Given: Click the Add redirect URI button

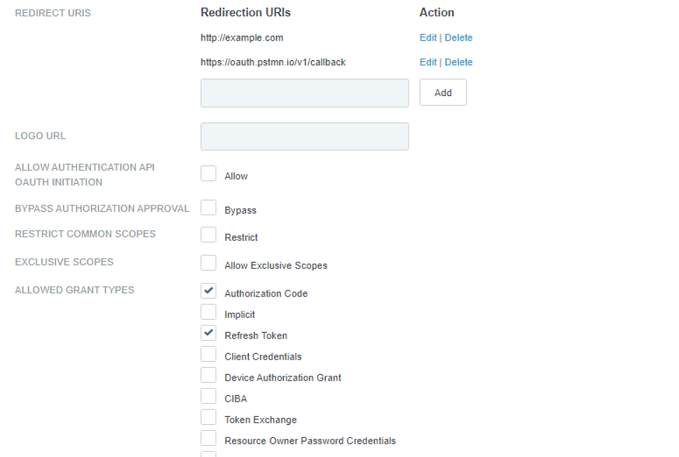Looking at the screenshot, I should [x=443, y=92].
